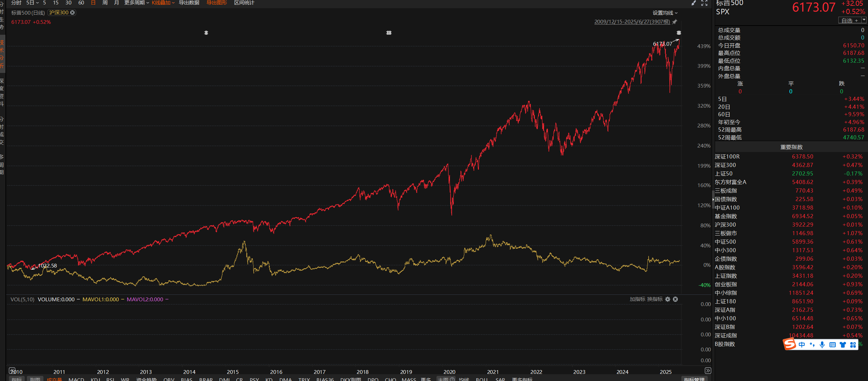Viewport: 868px width, 381px height.
Task: Switch to weekly 周 period tab
Action: click(x=105, y=3)
